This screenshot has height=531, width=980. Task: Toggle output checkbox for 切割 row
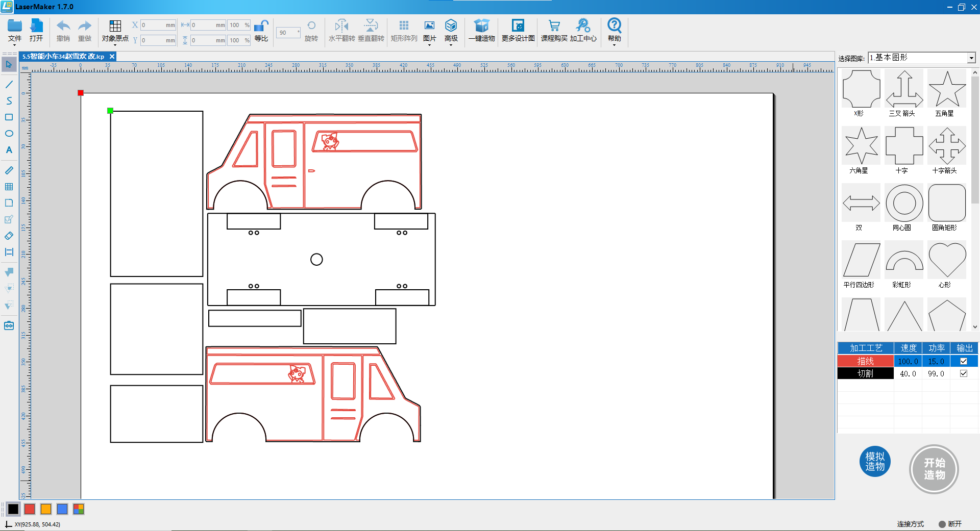964,373
